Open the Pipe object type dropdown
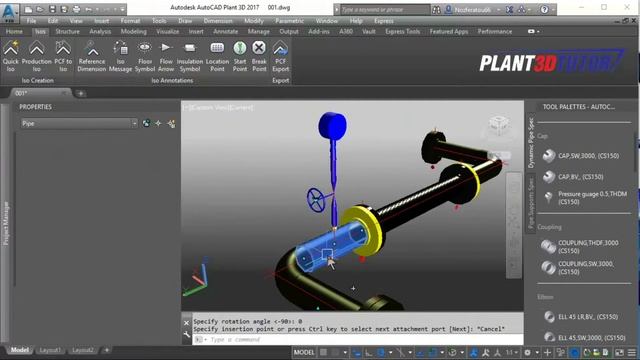 pos(79,123)
